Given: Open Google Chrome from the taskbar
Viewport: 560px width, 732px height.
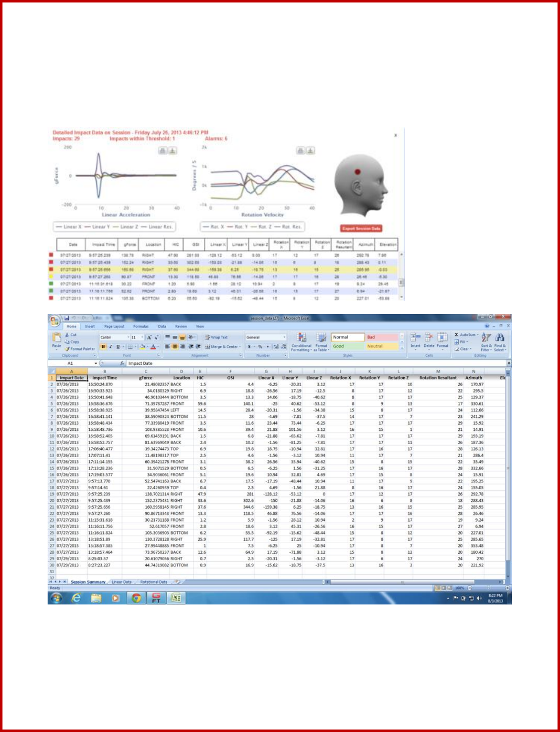Looking at the screenshot, I should (x=136, y=598).
